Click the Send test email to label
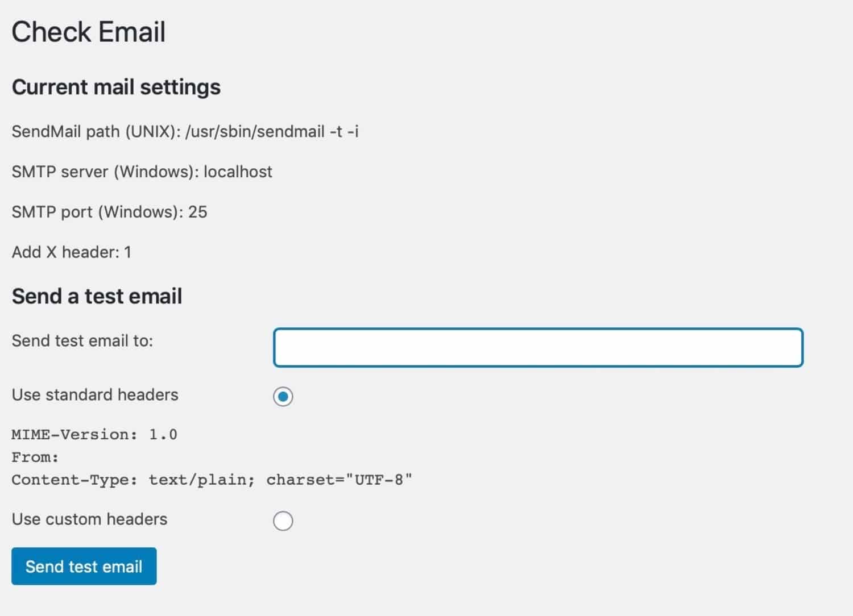 click(x=83, y=340)
